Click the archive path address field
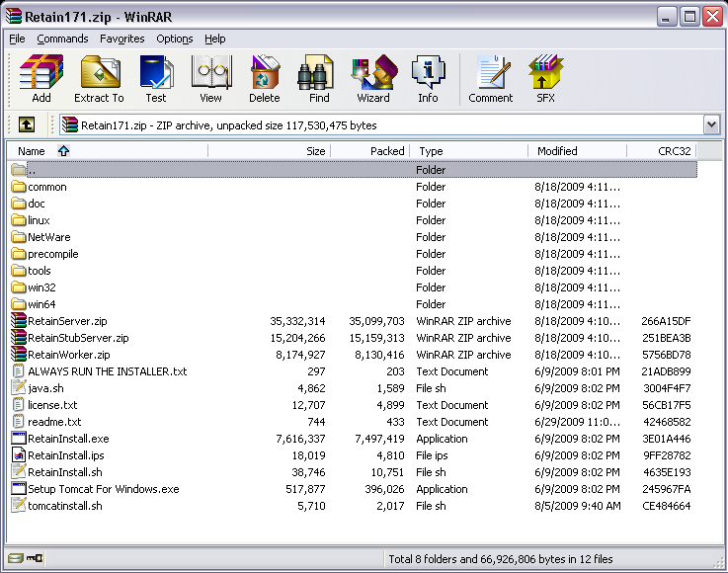 tap(381, 124)
